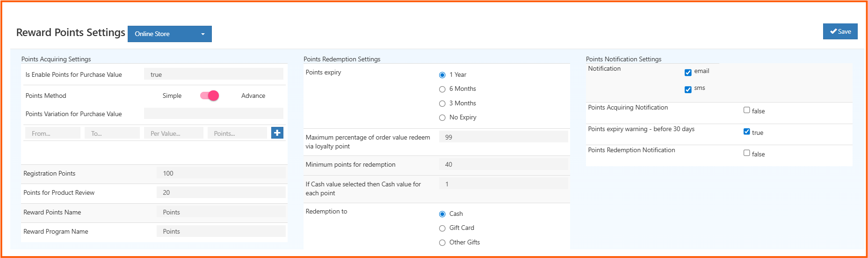Click the Cash value for each point field
Screen dimensions: 868x258
(x=504, y=184)
